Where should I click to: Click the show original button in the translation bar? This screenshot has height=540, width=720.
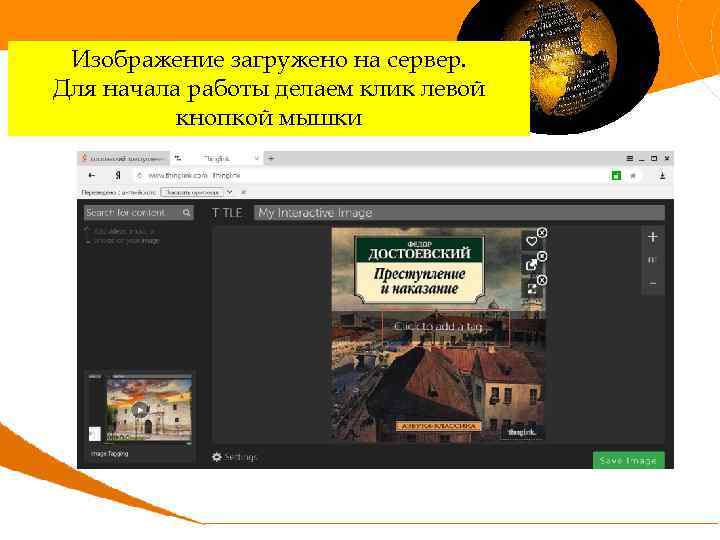192,192
